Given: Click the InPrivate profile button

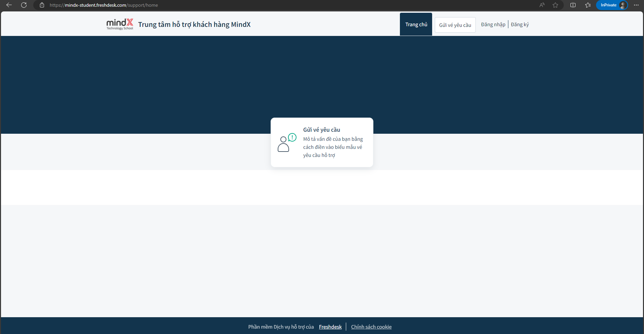Looking at the screenshot, I should click(612, 5).
